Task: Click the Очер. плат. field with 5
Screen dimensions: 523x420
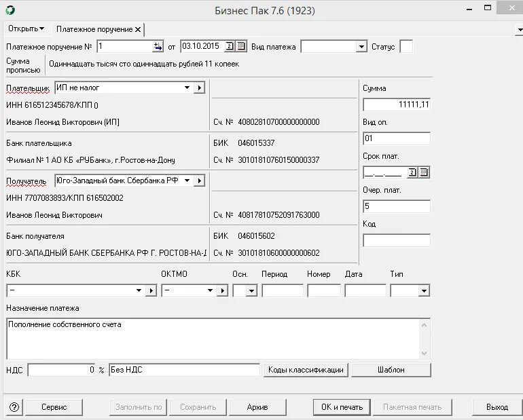Action: click(x=397, y=206)
